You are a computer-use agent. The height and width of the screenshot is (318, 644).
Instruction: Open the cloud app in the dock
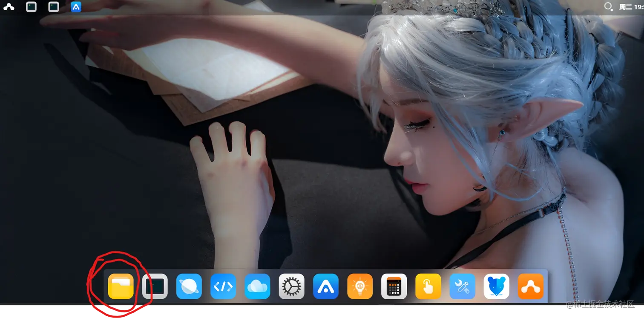pyautogui.click(x=257, y=286)
